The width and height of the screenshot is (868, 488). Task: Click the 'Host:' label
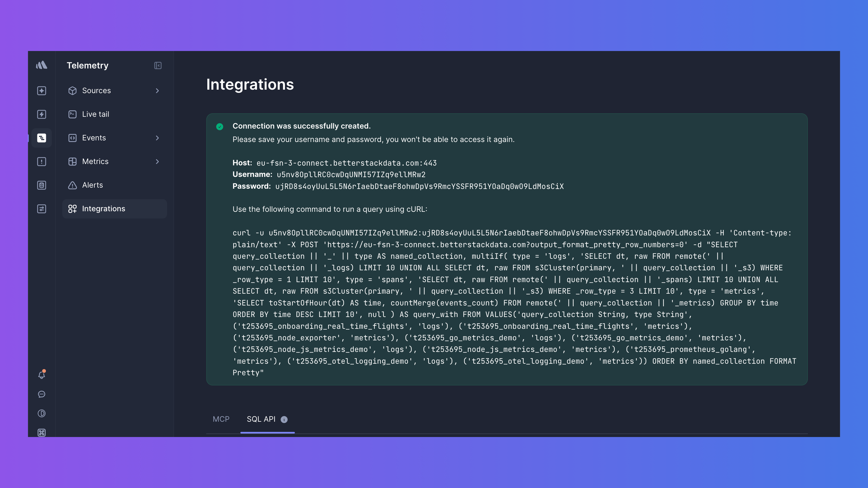tap(242, 163)
